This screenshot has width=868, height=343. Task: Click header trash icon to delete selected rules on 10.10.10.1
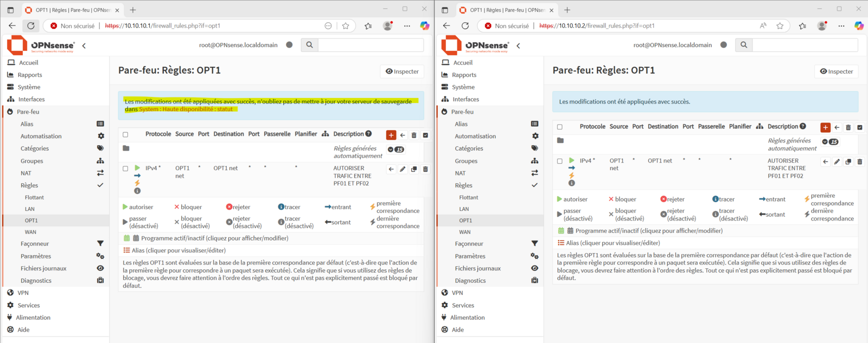click(414, 135)
